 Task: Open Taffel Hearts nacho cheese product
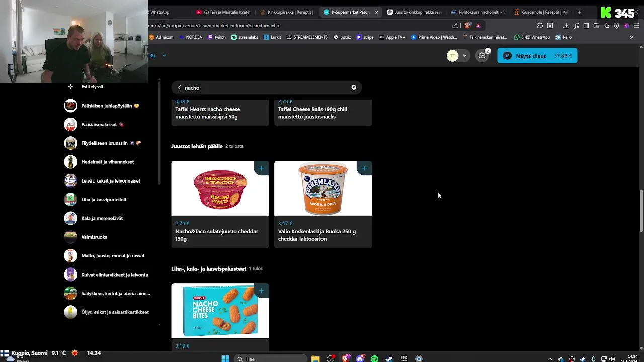tap(220, 113)
